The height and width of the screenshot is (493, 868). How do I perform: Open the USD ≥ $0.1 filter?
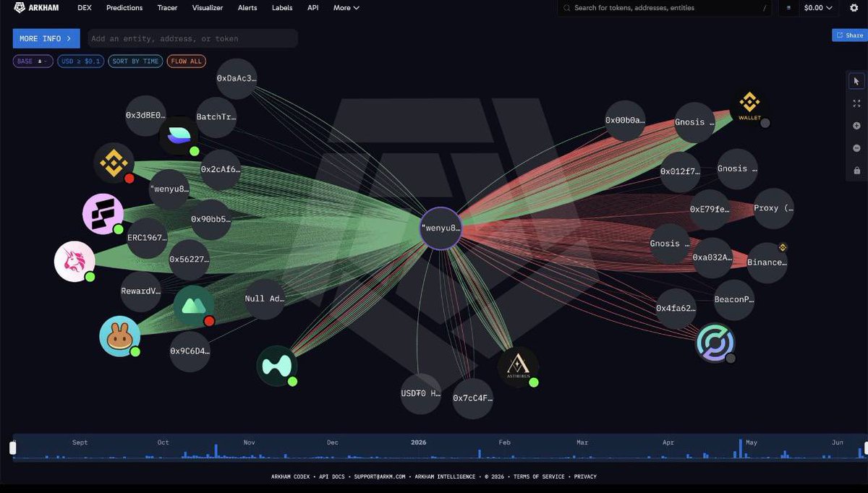(81, 61)
